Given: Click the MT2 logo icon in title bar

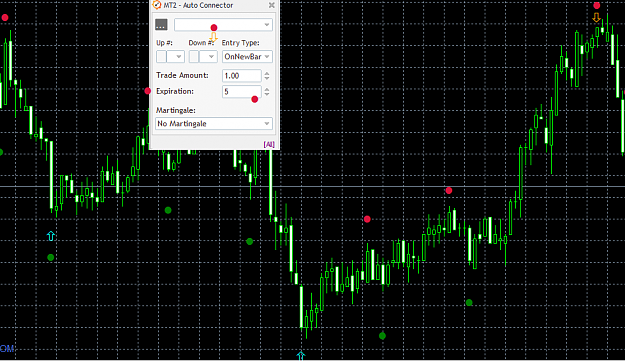Looking at the screenshot, I should pos(157,5).
